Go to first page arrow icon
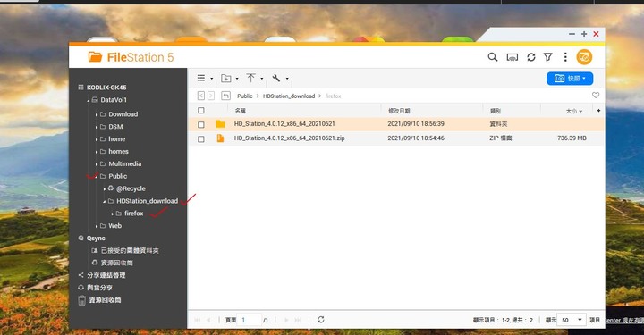Screen dimensions: 644x335 coord(198,320)
